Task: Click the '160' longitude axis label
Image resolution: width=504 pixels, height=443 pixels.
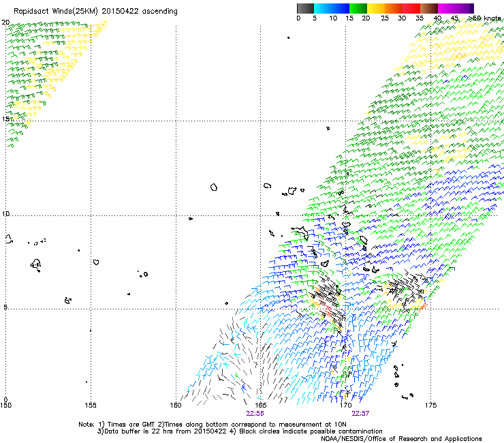Action: 176,405
